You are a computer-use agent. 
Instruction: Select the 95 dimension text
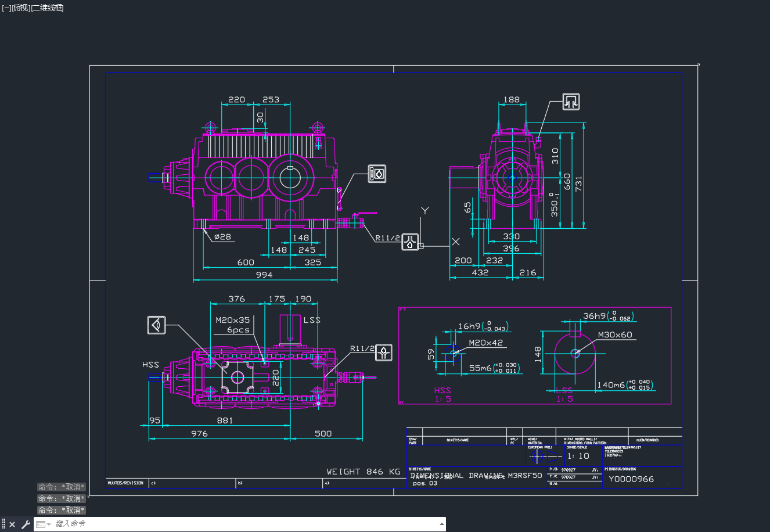(154, 420)
